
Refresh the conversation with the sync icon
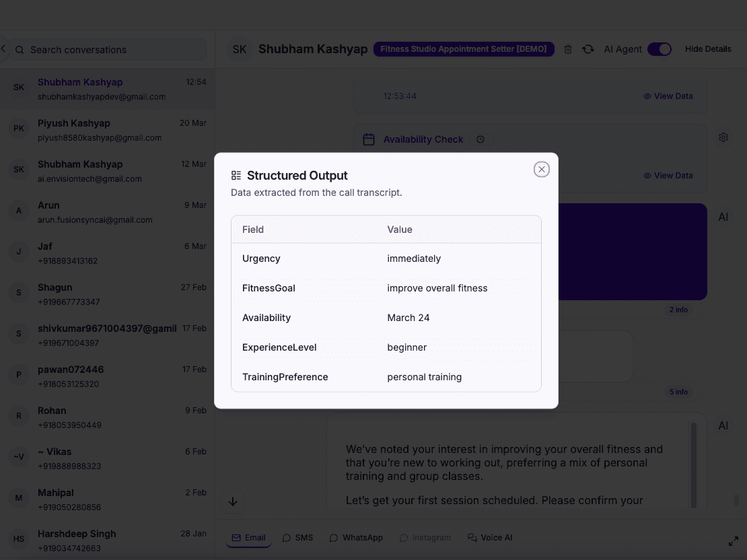588,49
